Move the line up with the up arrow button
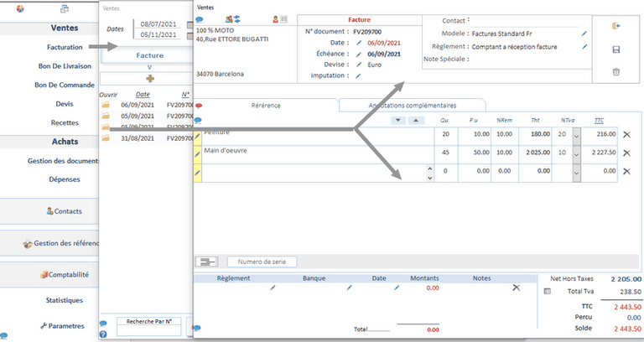This screenshot has height=342, width=644. tap(417, 121)
